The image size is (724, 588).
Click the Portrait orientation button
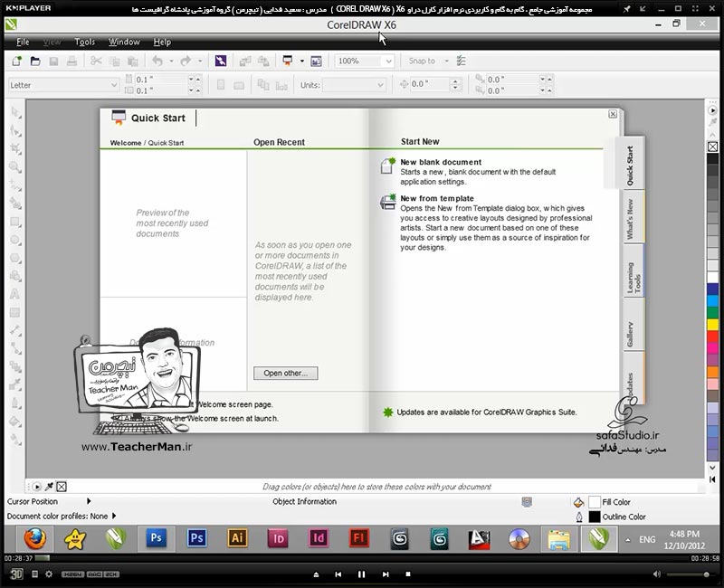point(221,85)
